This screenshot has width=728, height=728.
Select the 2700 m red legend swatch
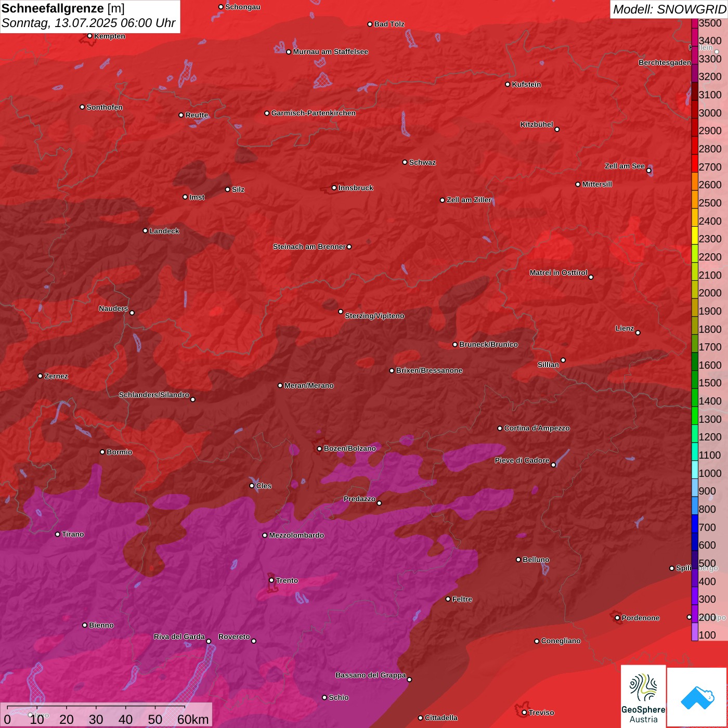click(695, 164)
